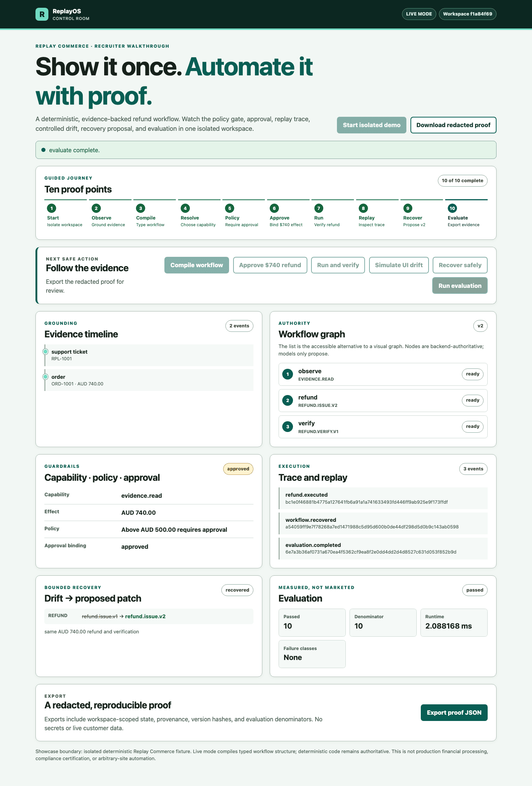Export proof JSON
Image resolution: width=532 pixels, height=786 pixels.
[454, 712]
